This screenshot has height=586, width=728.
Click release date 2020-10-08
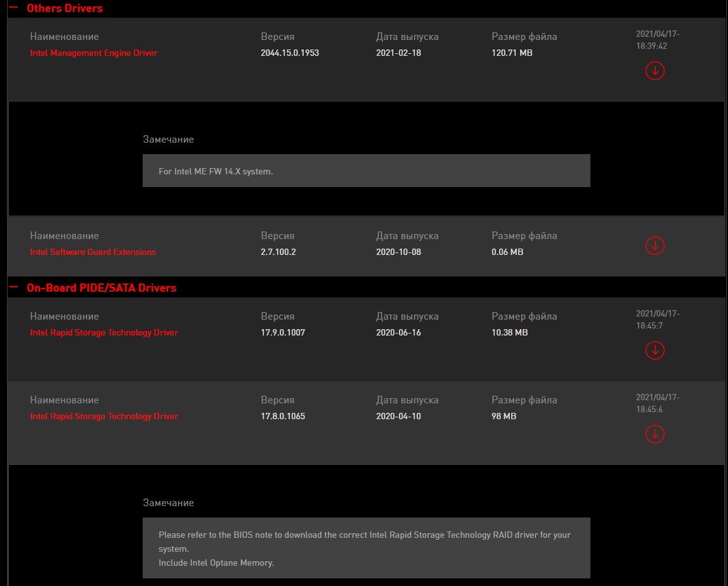[398, 252]
